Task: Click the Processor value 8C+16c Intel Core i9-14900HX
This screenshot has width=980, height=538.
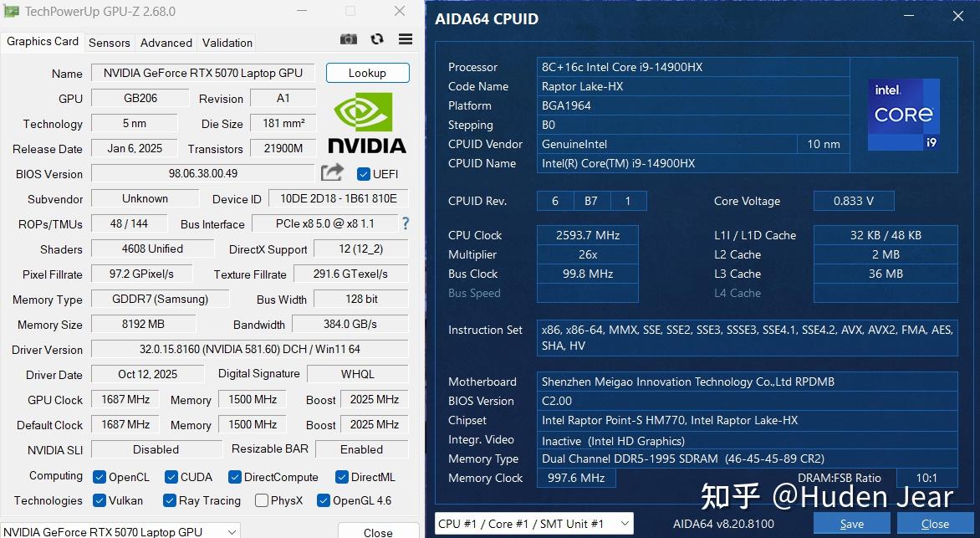Action: point(694,67)
